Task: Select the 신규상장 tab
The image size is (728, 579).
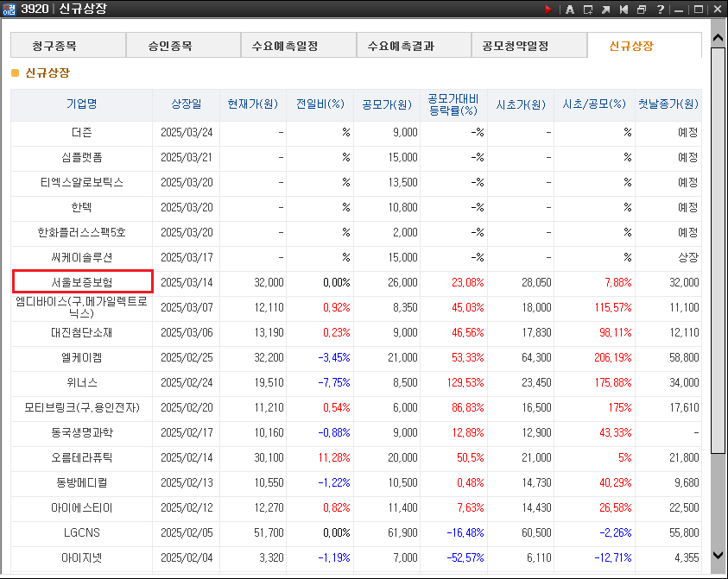Action: point(644,46)
